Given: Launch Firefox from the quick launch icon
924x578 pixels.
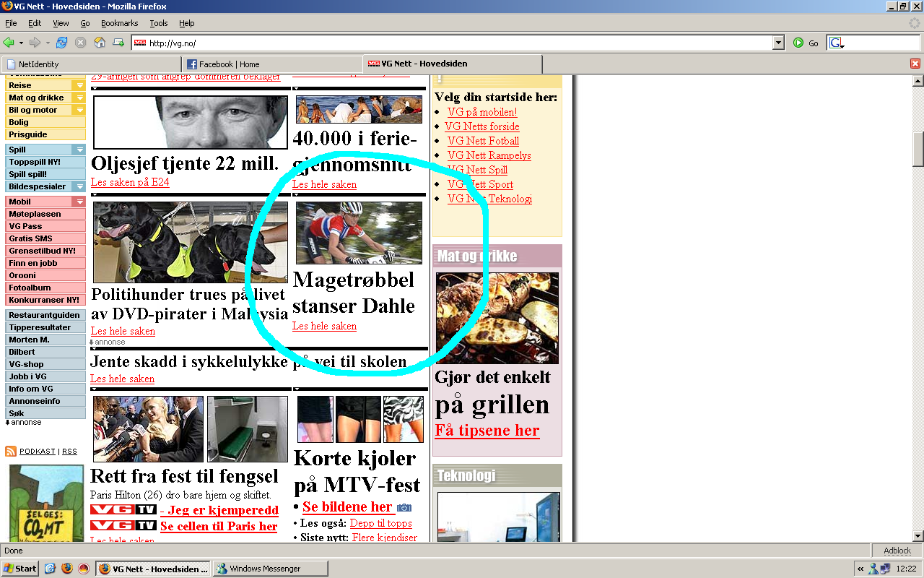Looking at the screenshot, I should point(67,569).
